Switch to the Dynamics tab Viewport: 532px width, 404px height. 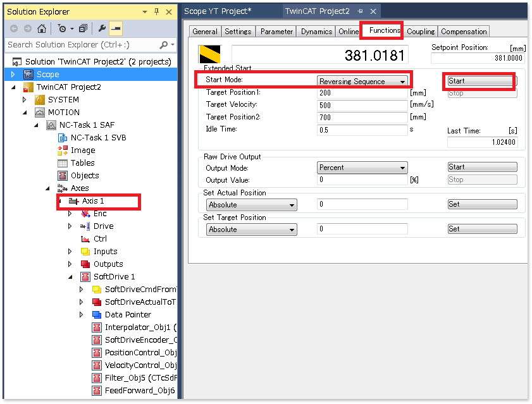[x=316, y=32]
